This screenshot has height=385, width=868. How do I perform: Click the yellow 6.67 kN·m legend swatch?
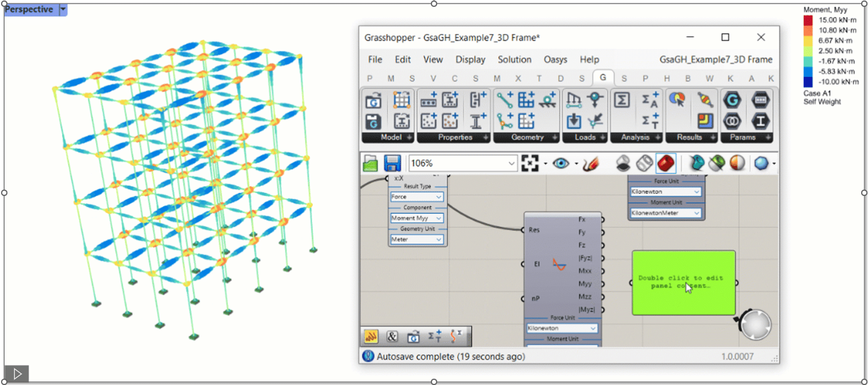click(808, 41)
